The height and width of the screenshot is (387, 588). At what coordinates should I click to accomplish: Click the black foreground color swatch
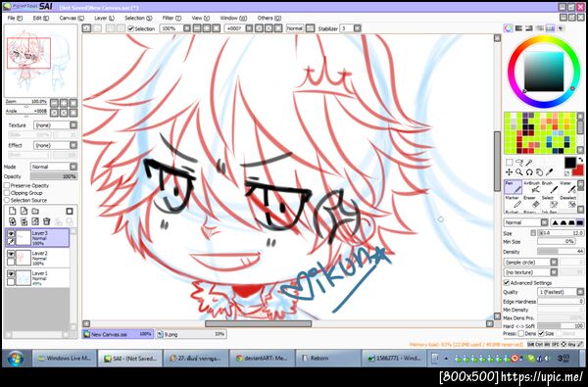(570, 163)
